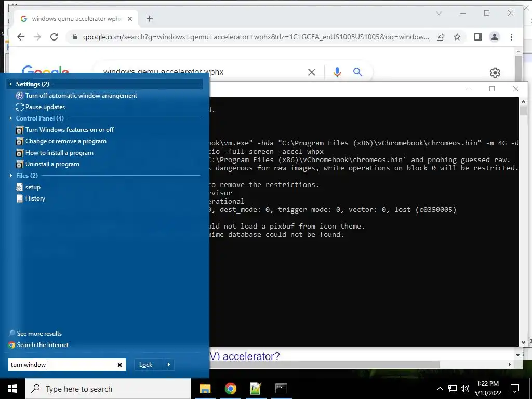The image size is (532, 399).
Task: Open the Chrome three-dot menu
Action: (x=511, y=37)
